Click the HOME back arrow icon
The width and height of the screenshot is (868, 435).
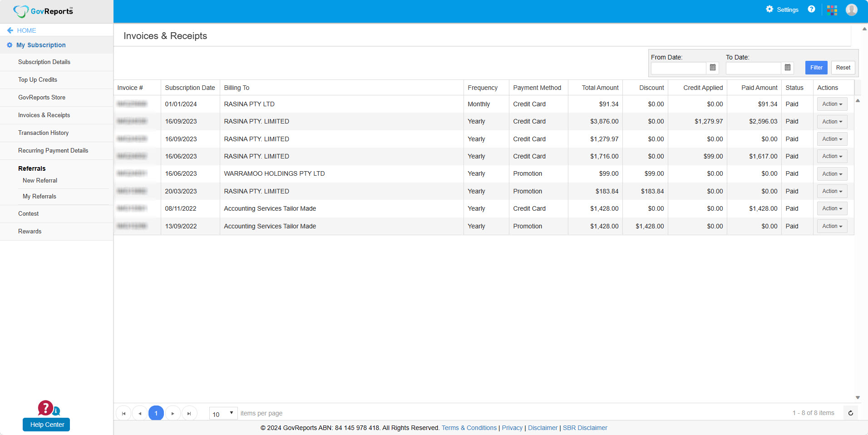pos(10,30)
